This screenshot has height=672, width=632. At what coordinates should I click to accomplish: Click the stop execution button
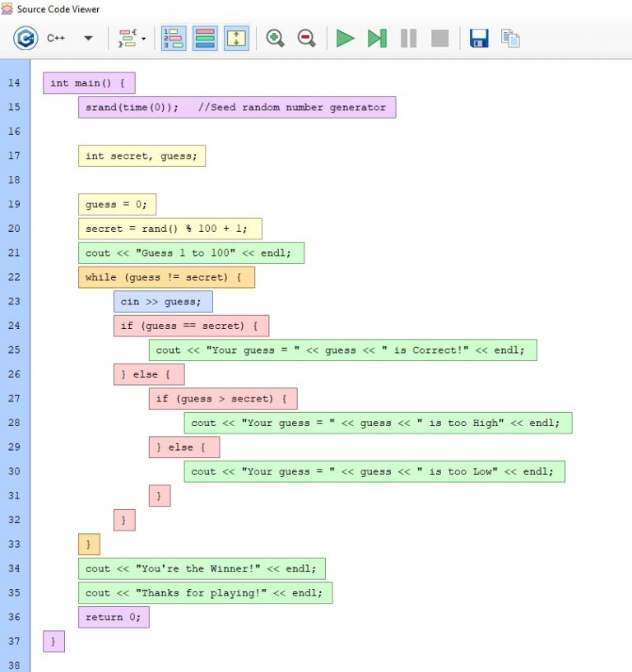tap(440, 38)
